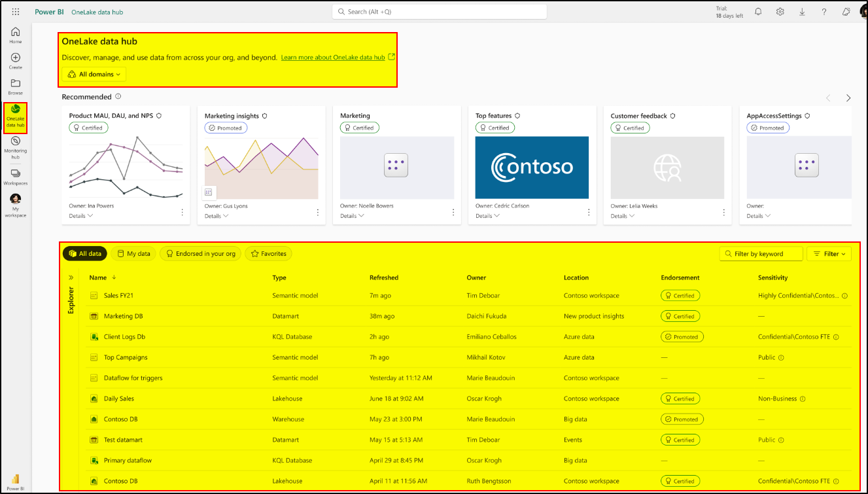Open Dataflow for triggers item

point(133,378)
